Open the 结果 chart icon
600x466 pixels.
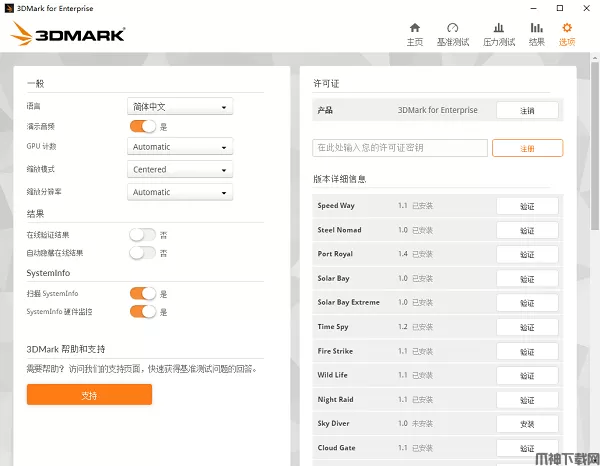click(x=537, y=28)
